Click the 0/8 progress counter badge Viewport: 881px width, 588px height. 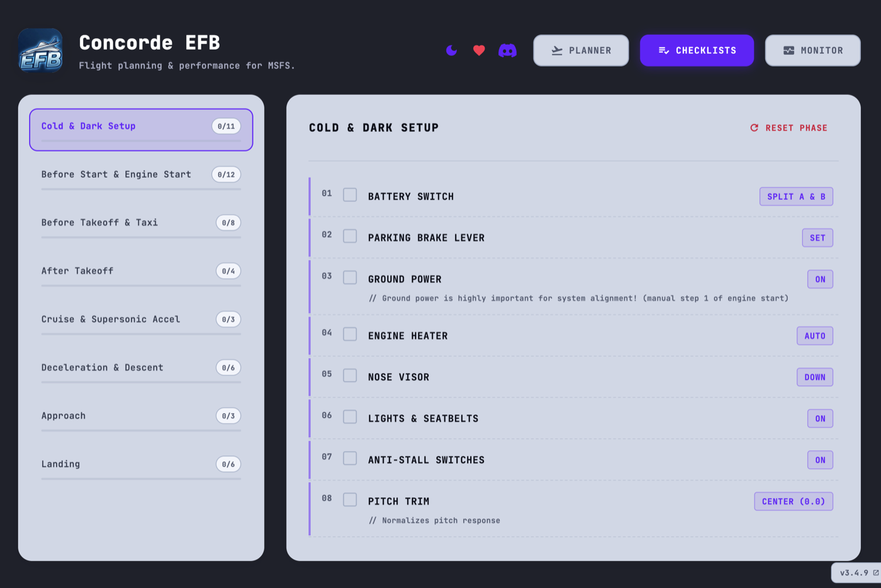(228, 223)
